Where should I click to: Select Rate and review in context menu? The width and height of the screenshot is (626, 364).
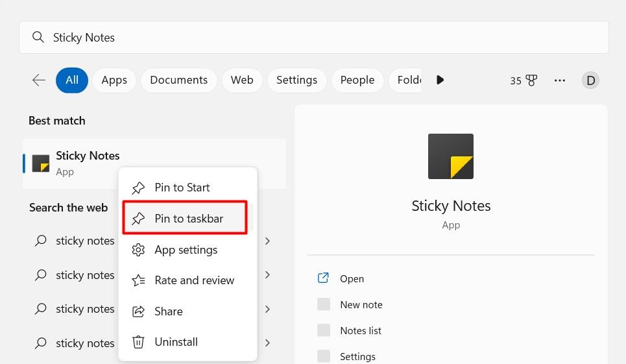(188, 280)
